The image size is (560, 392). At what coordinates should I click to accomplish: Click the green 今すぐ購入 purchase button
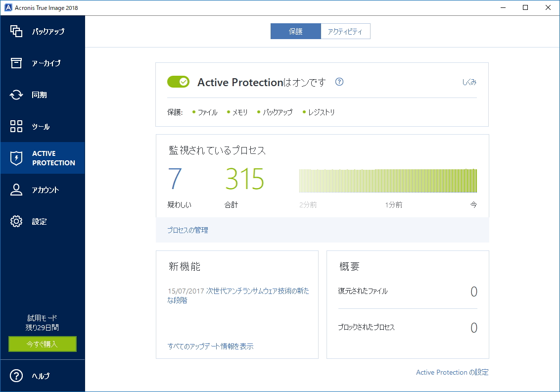pyautogui.click(x=42, y=344)
